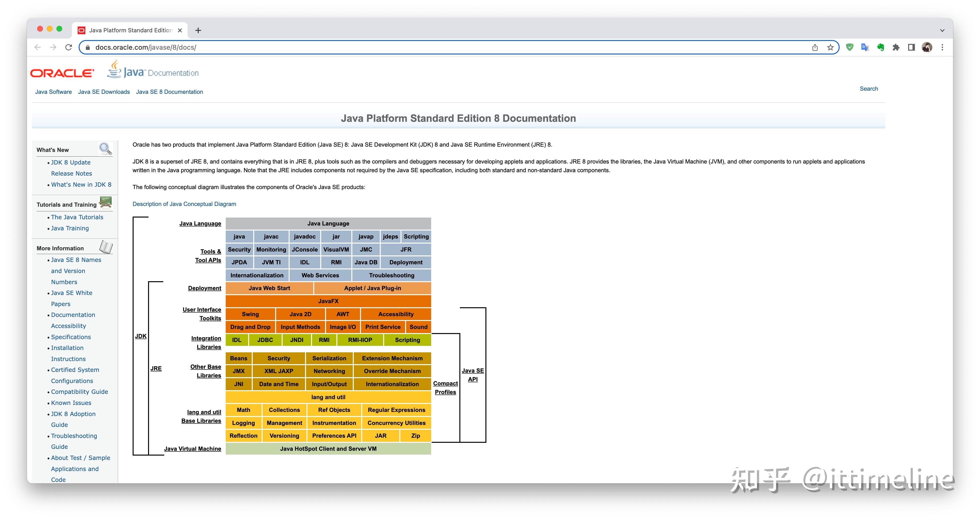Click the green shield security extension icon
Image resolution: width=980 pixels, height=519 pixels.
[850, 47]
